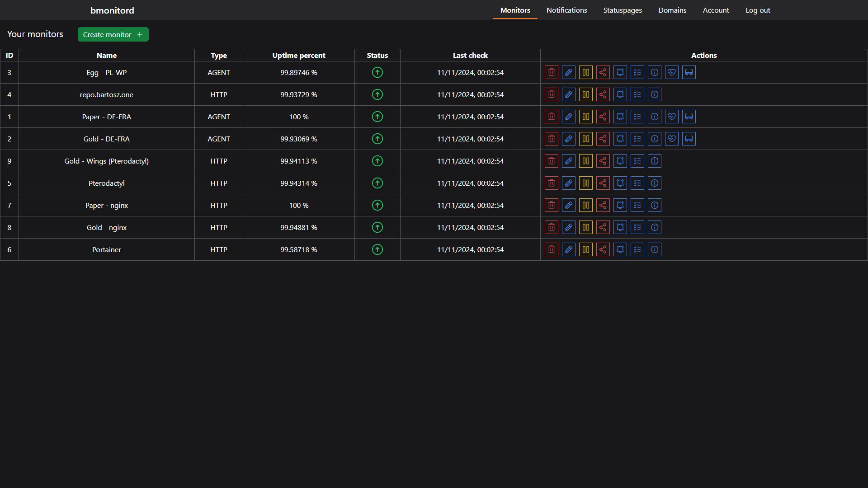Edit the Pterodactyl monitor using the pencil icon
Image resolution: width=868 pixels, height=488 pixels.
(568, 183)
